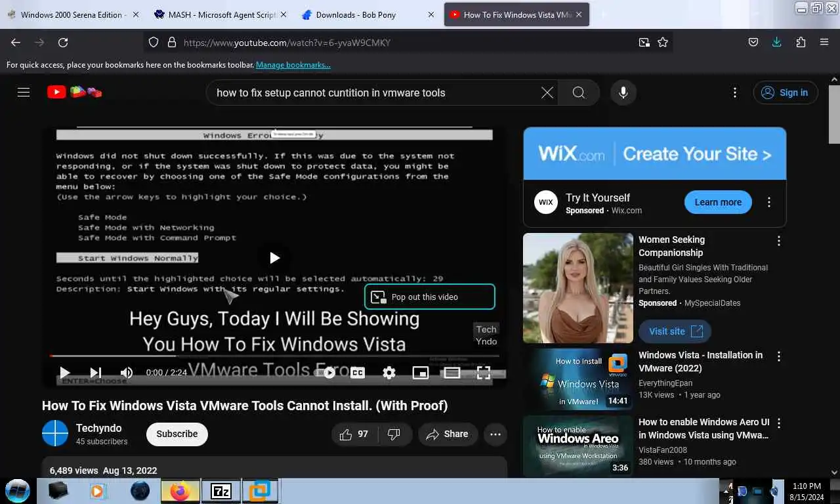The image size is (840, 504).
Task: Enter fullscreen video mode
Action: (x=484, y=372)
